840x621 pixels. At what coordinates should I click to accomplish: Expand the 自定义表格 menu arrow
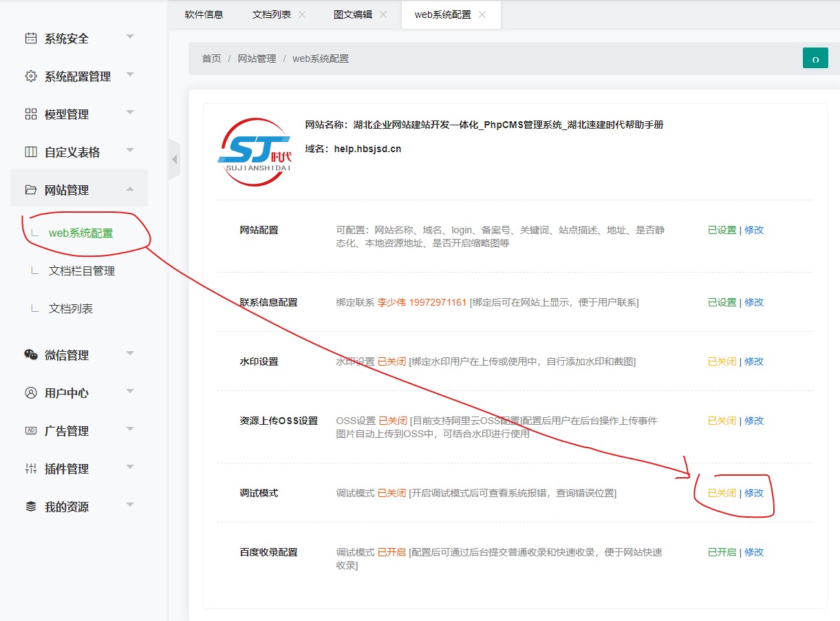point(130,151)
